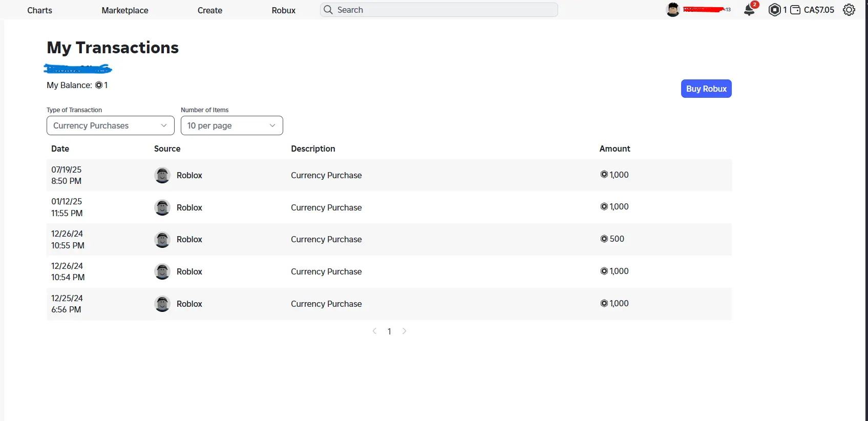Expand the Type of Transaction dropdown
Image resolution: width=868 pixels, height=421 pixels.
coord(110,125)
